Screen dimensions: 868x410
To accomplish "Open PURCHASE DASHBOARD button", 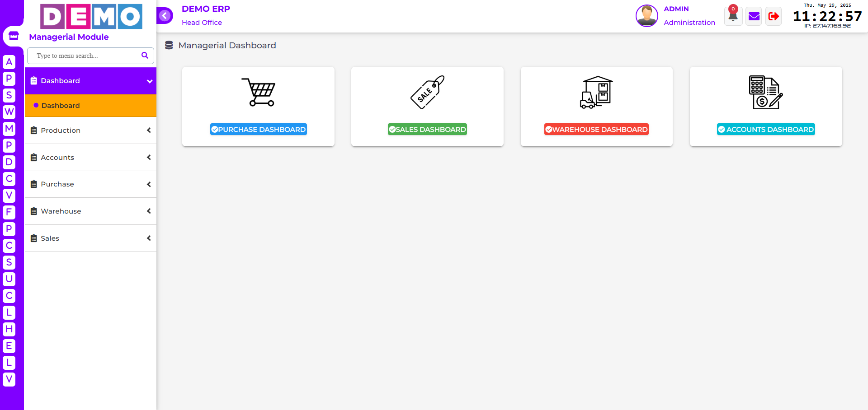I will tap(258, 130).
